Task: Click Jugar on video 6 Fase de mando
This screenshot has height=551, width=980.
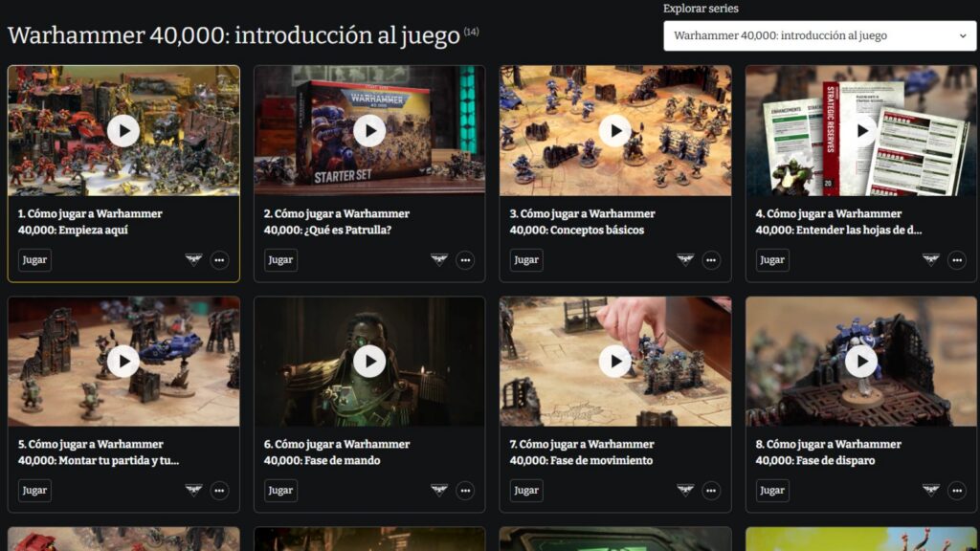Action: point(280,491)
